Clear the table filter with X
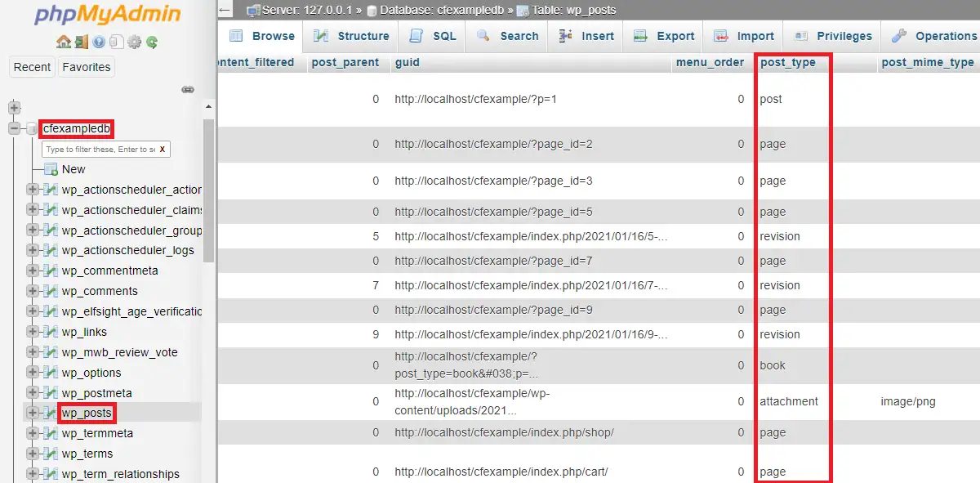The width and height of the screenshot is (980, 483). [x=162, y=150]
